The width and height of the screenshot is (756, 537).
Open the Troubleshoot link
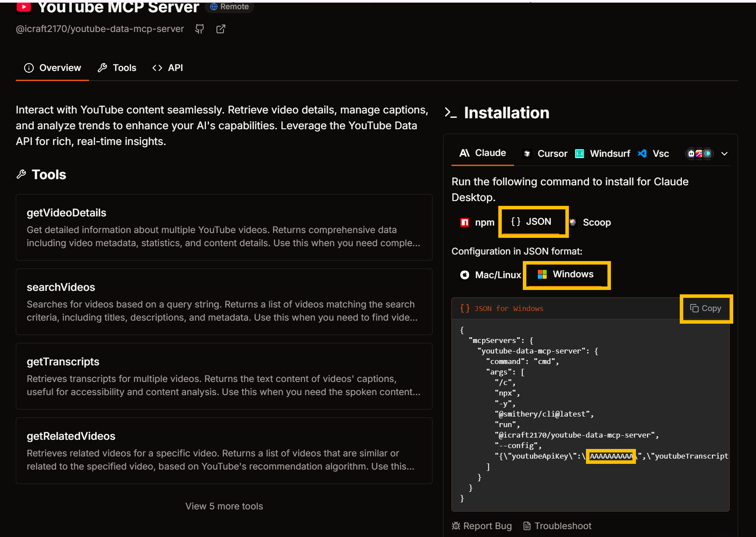click(557, 526)
